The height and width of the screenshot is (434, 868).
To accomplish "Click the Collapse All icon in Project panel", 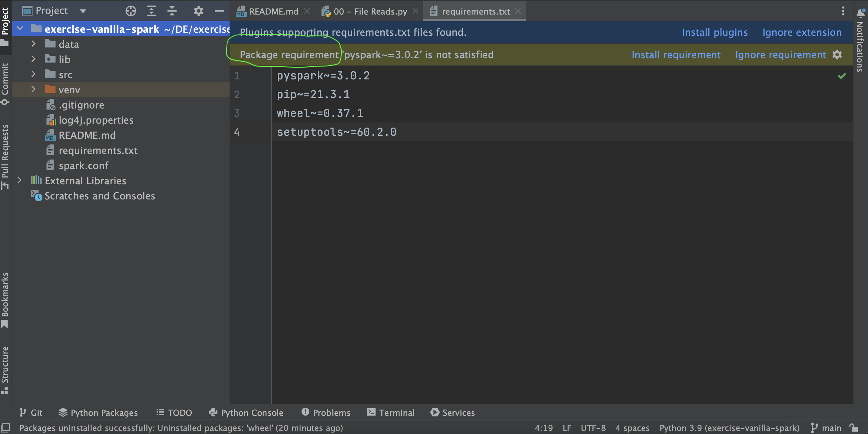I will (172, 11).
